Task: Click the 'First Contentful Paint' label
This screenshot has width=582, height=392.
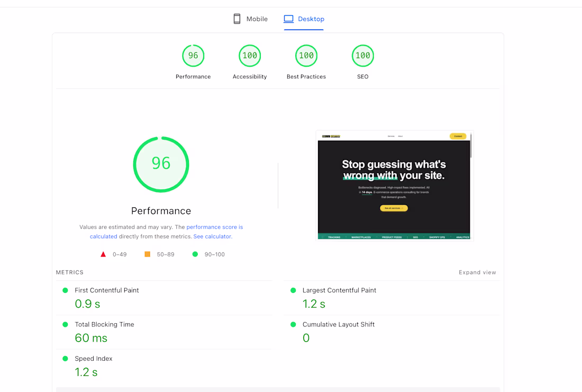Action: pos(107,290)
